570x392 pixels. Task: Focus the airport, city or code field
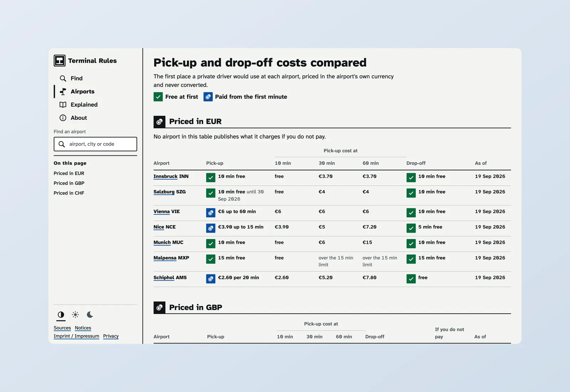click(x=95, y=144)
